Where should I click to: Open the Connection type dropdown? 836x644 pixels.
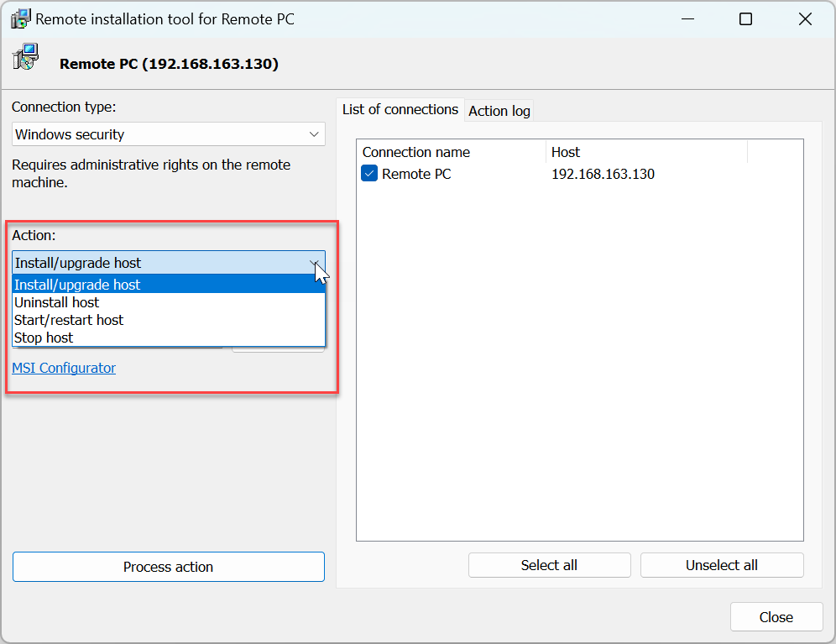168,134
